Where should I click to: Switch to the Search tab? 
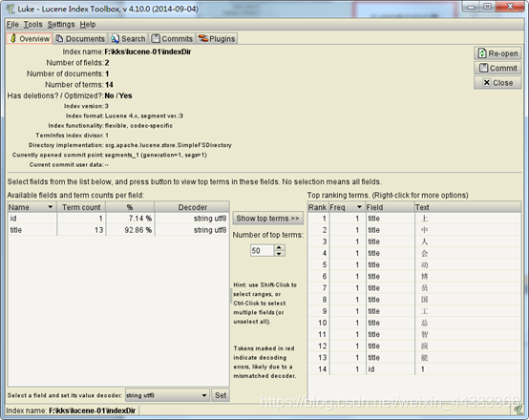128,39
